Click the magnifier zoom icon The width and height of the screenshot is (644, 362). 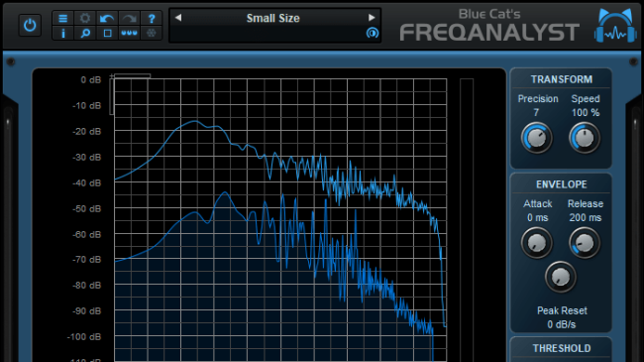coord(85,34)
